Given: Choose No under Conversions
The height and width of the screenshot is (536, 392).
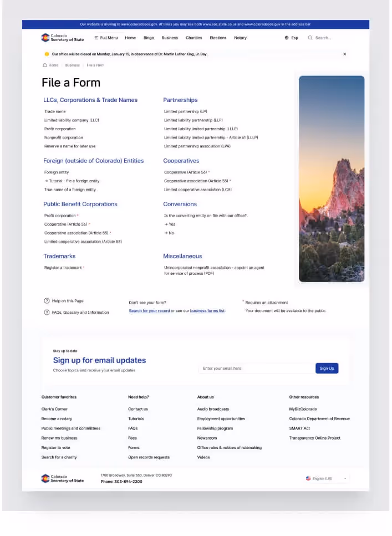Looking at the screenshot, I should (x=169, y=233).
